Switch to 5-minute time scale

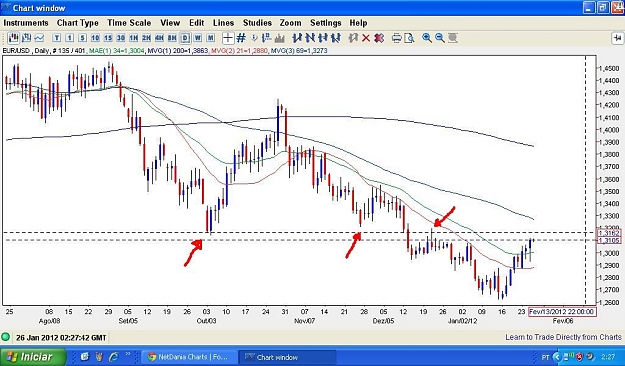point(82,38)
